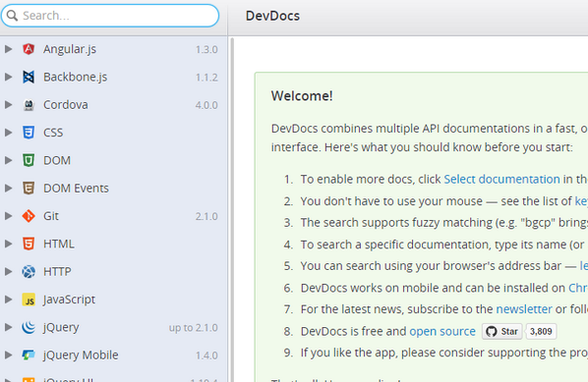
Task: Click the 3,809 star count
Action: pyautogui.click(x=541, y=332)
